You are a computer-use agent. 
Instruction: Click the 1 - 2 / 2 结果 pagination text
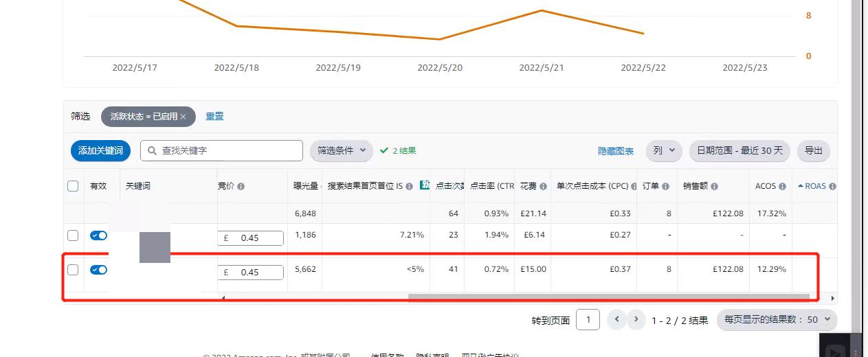(680, 320)
